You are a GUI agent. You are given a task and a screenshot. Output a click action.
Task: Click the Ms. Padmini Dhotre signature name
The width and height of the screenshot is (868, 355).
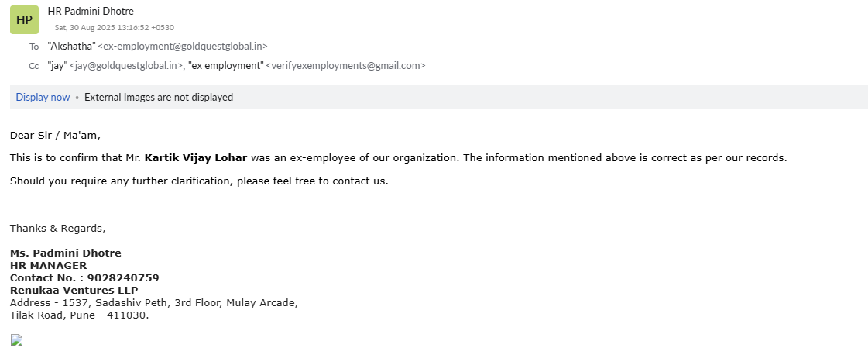click(x=66, y=253)
